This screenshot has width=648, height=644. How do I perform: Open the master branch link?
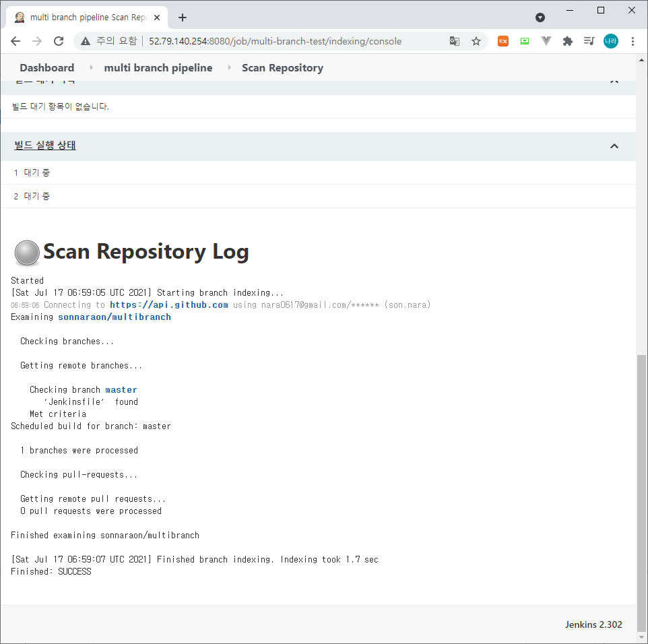tap(121, 390)
